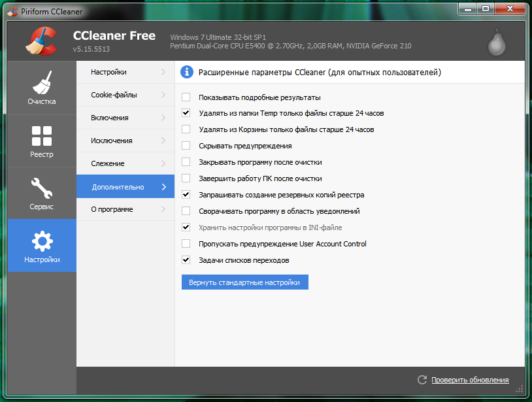Enable Закрывать программу после очистки
532x402 pixels.
[x=186, y=162]
